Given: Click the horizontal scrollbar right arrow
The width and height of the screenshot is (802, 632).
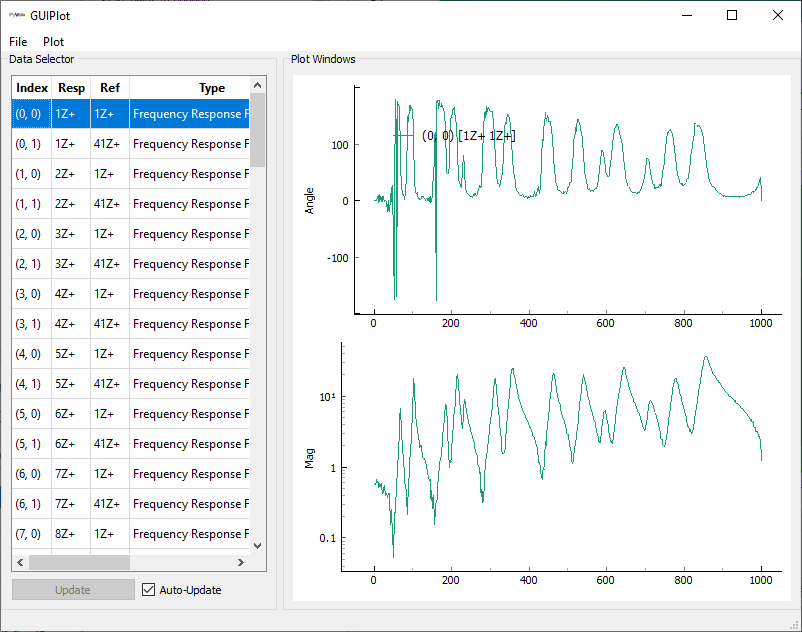Looking at the screenshot, I should click(x=241, y=562).
